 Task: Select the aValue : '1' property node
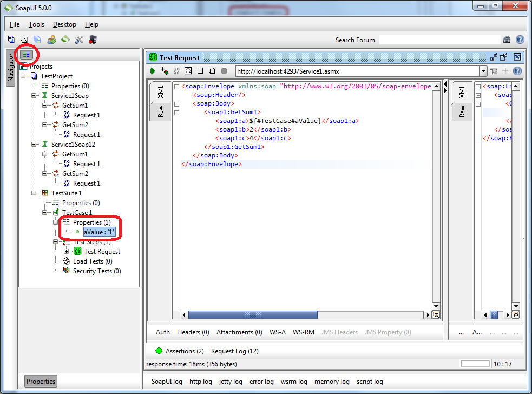click(100, 232)
